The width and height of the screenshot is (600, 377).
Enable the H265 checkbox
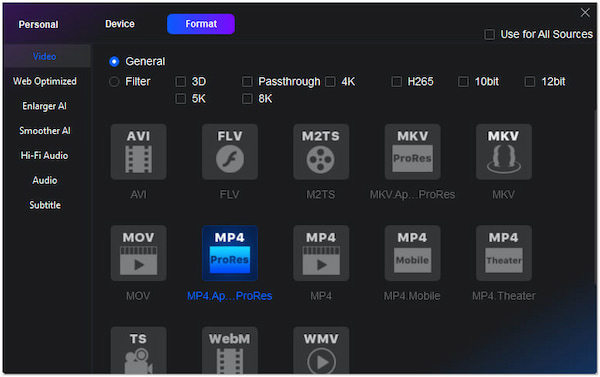[x=397, y=82]
